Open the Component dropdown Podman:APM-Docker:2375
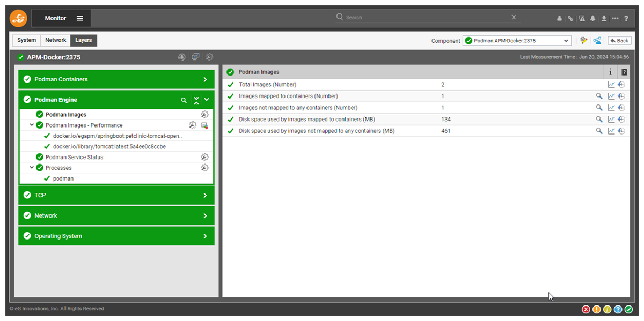This screenshot has height=321, width=644. click(517, 41)
